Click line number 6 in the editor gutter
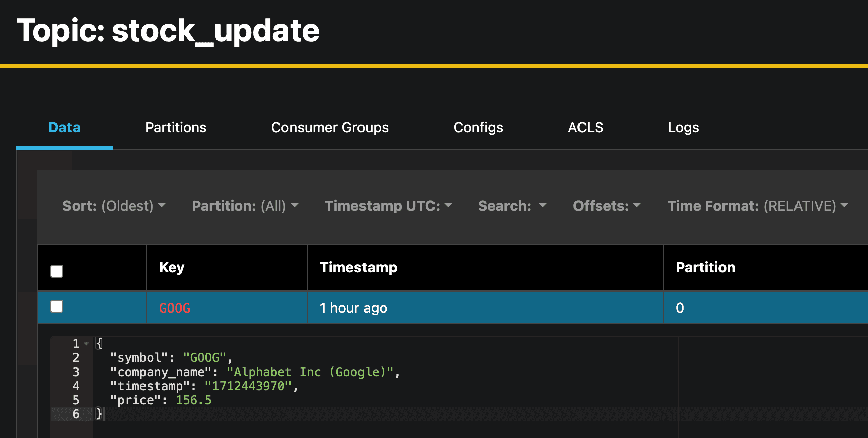The width and height of the screenshot is (868, 438). pos(76,414)
